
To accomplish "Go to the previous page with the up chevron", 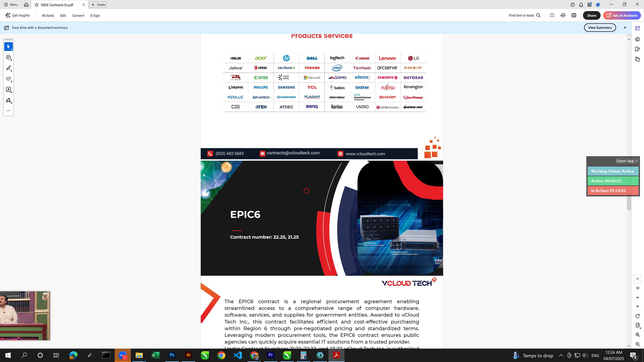I will (637, 297).
